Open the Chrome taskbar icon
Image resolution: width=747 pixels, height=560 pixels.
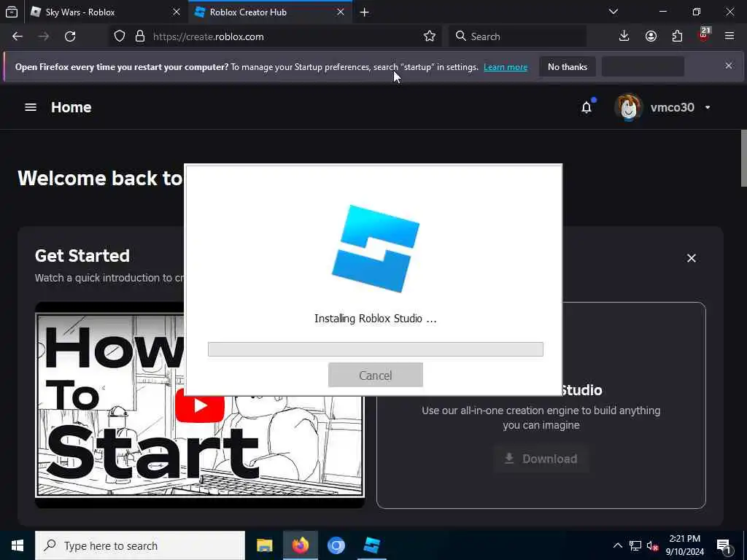pyautogui.click(x=336, y=545)
